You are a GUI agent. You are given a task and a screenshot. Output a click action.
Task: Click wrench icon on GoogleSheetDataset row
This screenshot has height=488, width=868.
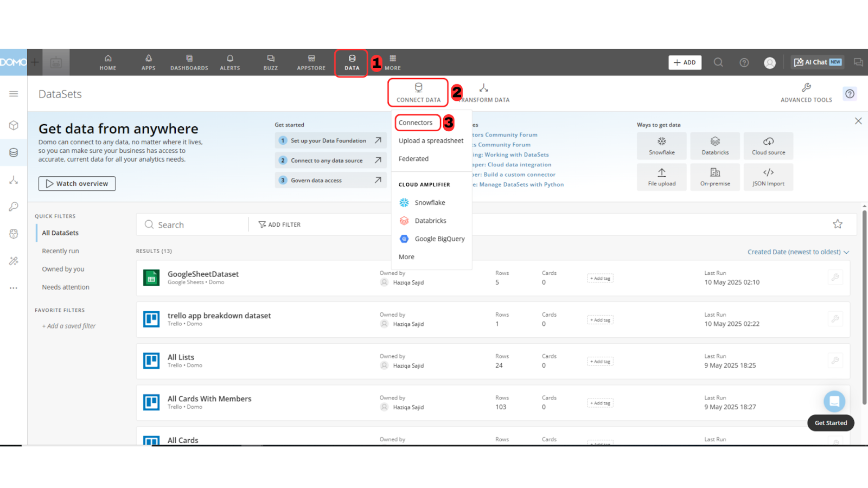(x=835, y=278)
